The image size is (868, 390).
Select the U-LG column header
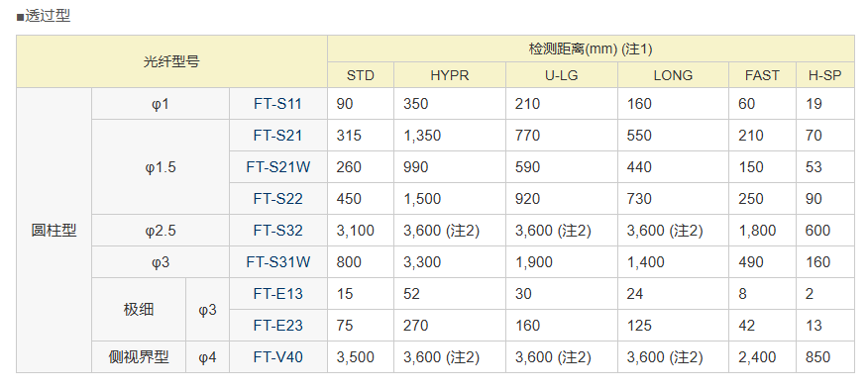point(561,75)
